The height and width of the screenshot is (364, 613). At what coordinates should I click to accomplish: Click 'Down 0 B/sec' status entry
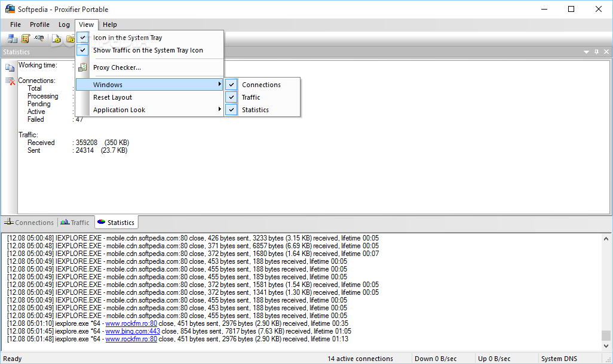point(436,359)
